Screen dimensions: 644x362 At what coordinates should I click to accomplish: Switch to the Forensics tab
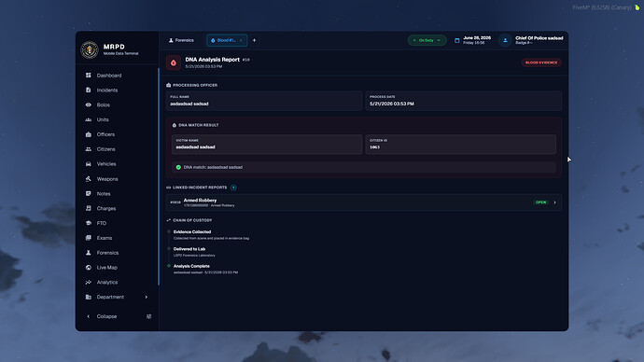(181, 40)
